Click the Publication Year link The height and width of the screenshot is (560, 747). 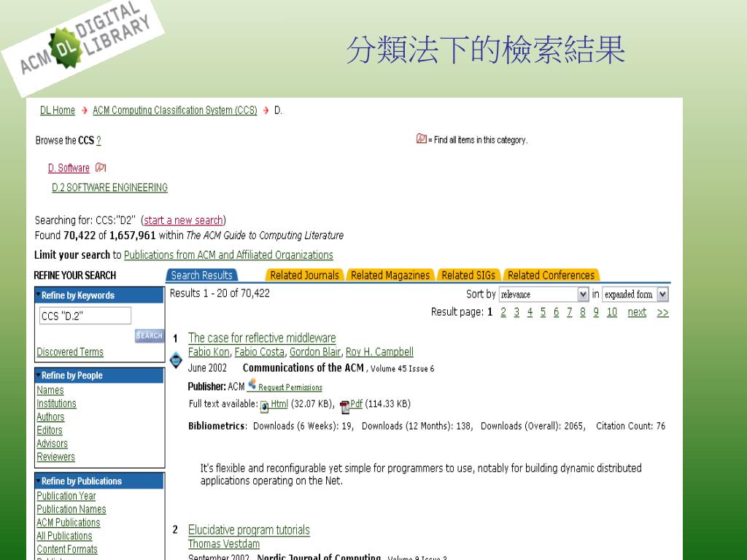click(66, 496)
